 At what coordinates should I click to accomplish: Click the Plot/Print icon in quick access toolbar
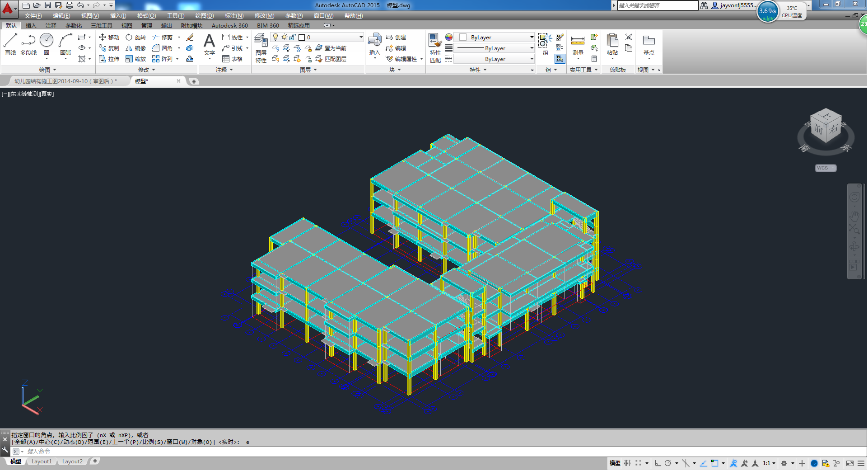coord(69,5)
